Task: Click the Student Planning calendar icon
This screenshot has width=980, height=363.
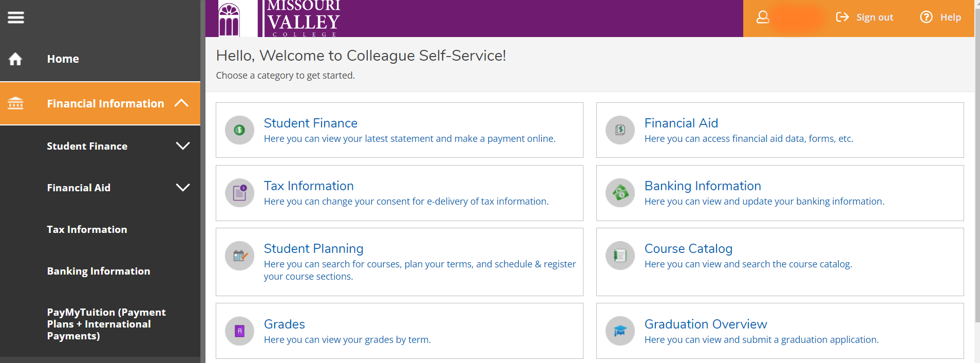Action: (x=239, y=256)
